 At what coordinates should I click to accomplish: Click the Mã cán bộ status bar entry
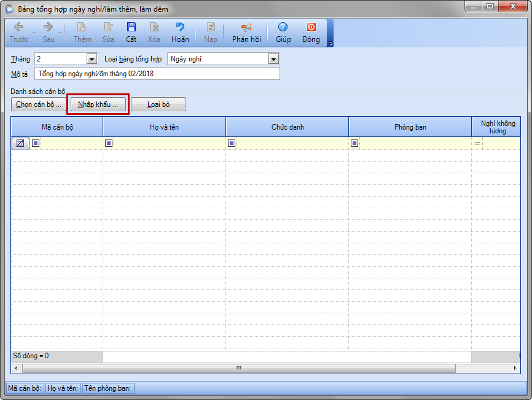25,388
